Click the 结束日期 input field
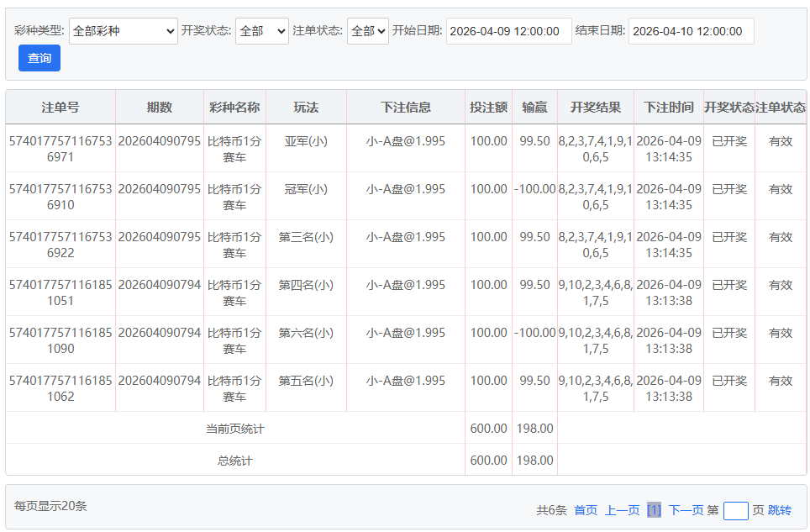Image resolution: width=810 pixels, height=532 pixels. tap(691, 31)
